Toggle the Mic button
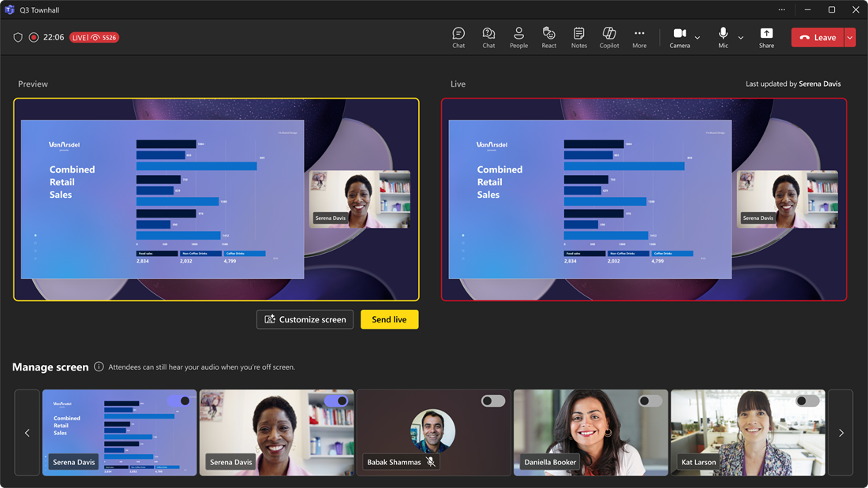This screenshot has height=488, width=868. [723, 38]
